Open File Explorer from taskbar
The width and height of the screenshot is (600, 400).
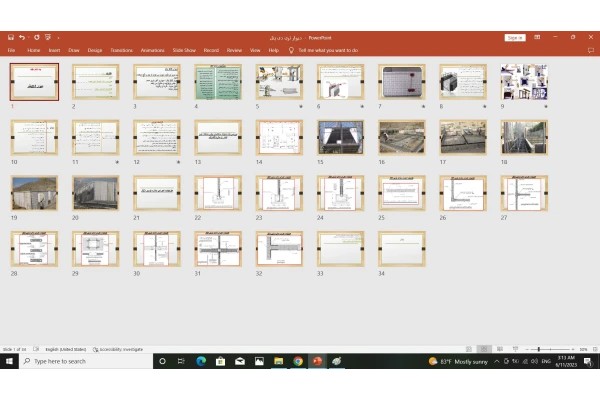point(279,361)
